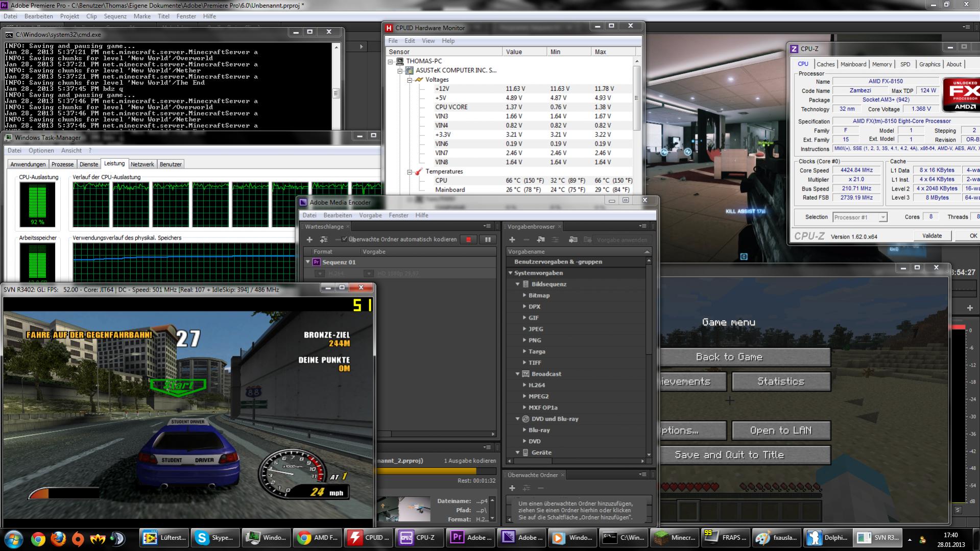Click Validate button in CPU-Z
Image resolution: width=980 pixels, height=551 pixels.
[x=932, y=236]
